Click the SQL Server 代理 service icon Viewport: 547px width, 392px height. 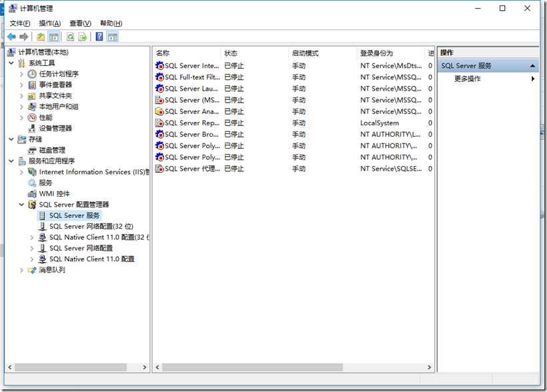(x=159, y=169)
